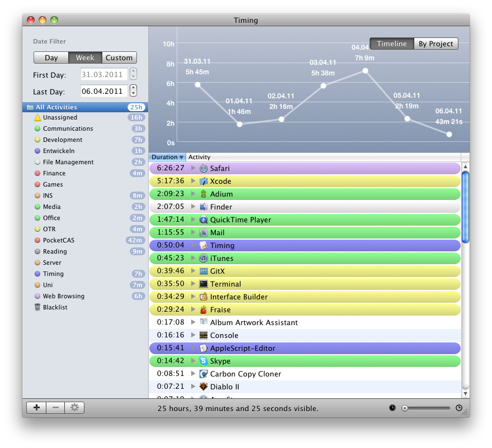Screen dimensions: 492x448
Task: Click the Skype app icon
Action: click(204, 361)
